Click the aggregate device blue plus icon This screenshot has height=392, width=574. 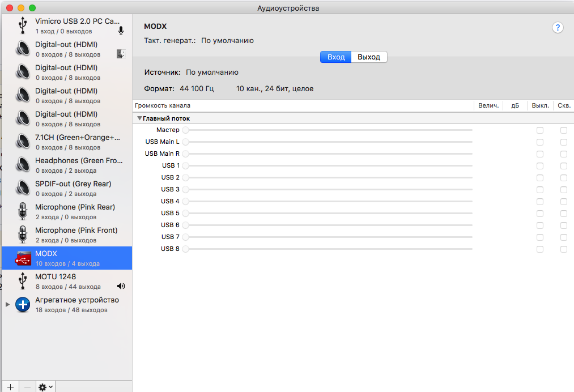(23, 304)
